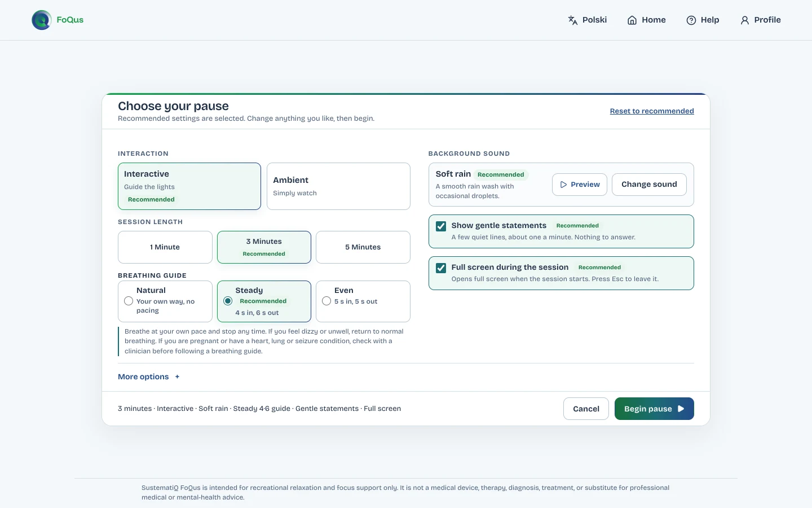The width and height of the screenshot is (812, 508).
Task: Click the plus icon beside More options
Action: point(177,376)
